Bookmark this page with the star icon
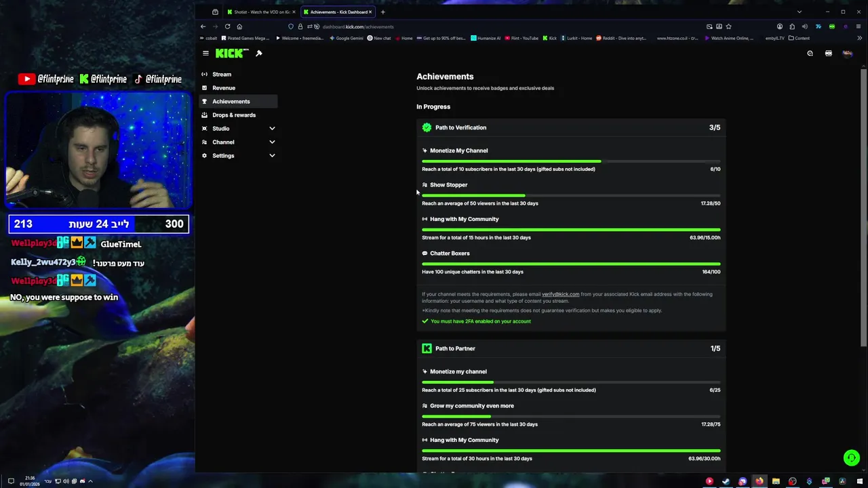This screenshot has height=488, width=868. [728, 26]
